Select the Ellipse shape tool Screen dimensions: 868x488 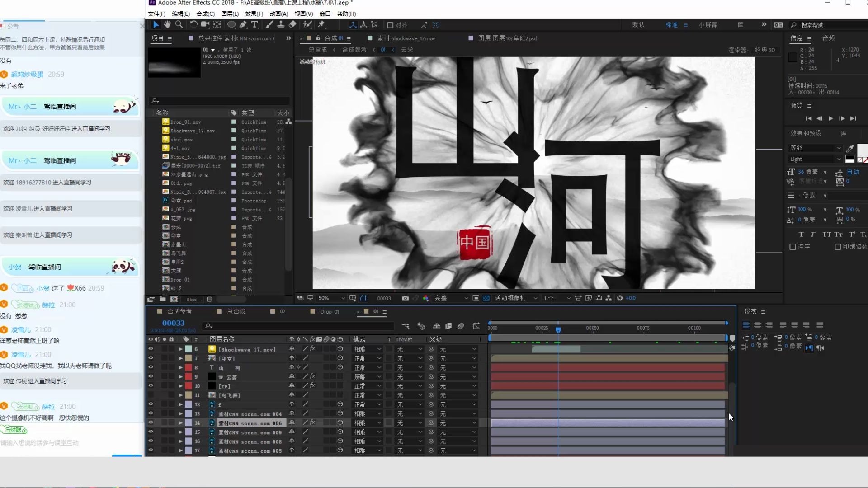point(231,24)
